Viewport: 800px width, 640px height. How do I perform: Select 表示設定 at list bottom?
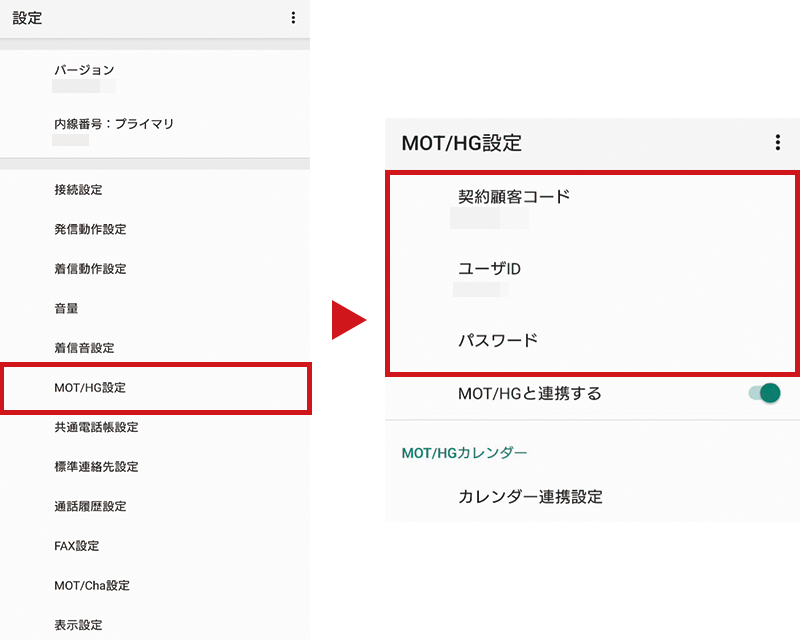(155, 625)
